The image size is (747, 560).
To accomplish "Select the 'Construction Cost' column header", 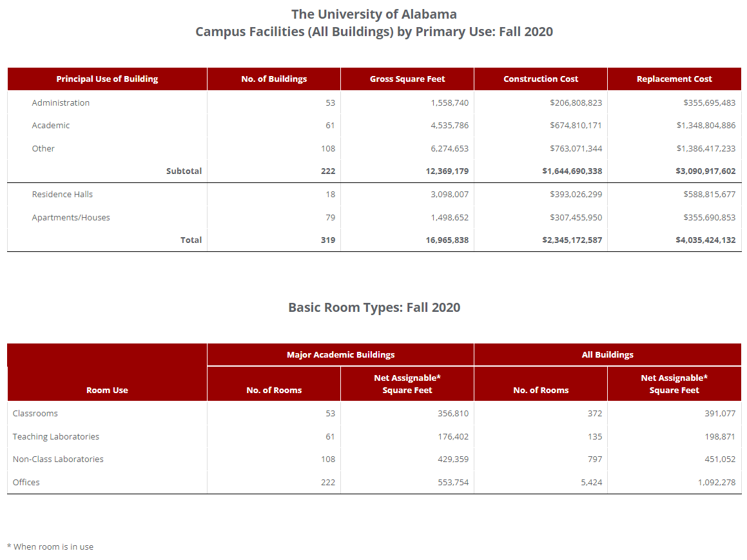I will pyautogui.click(x=540, y=79).
